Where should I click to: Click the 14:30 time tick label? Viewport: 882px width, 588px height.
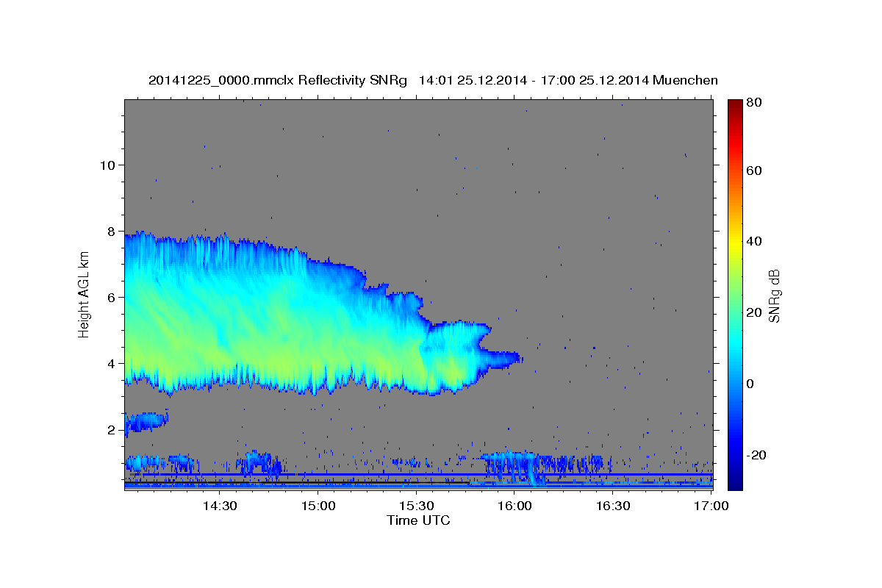click(x=220, y=506)
